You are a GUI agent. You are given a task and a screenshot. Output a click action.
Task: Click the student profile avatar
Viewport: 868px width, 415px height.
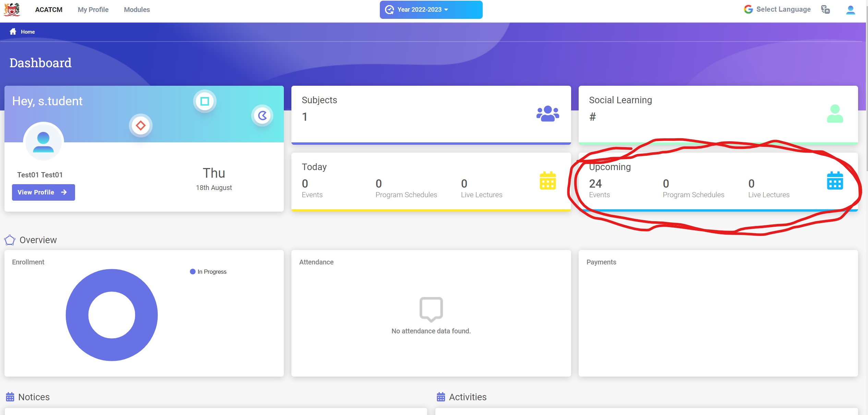[43, 142]
